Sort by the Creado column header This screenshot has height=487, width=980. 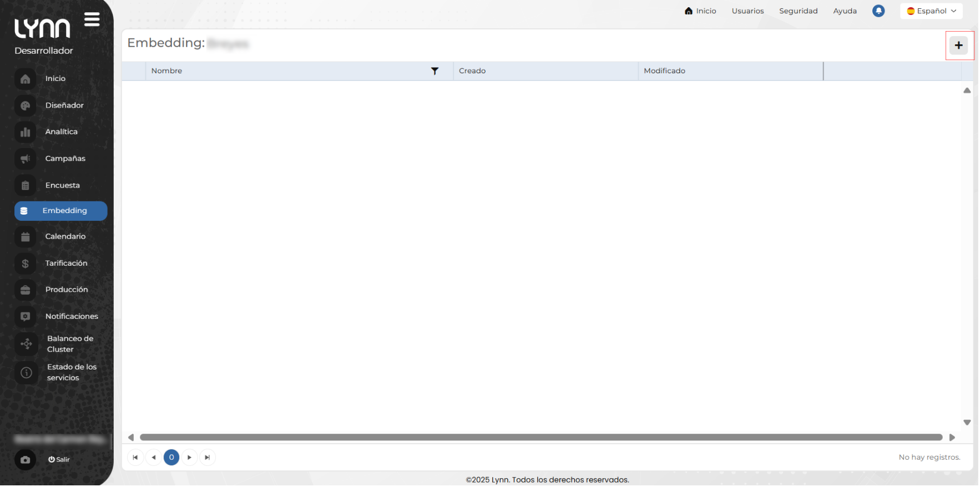[x=472, y=71]
